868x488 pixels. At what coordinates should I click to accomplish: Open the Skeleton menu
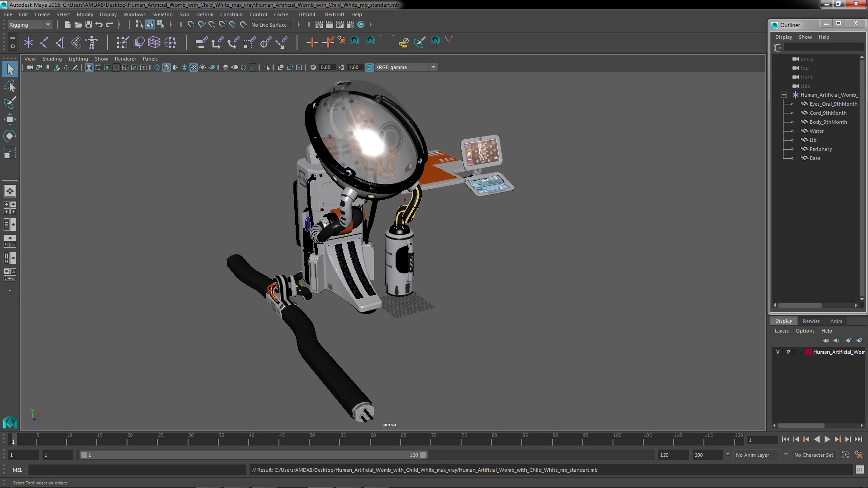coord(162,14)
